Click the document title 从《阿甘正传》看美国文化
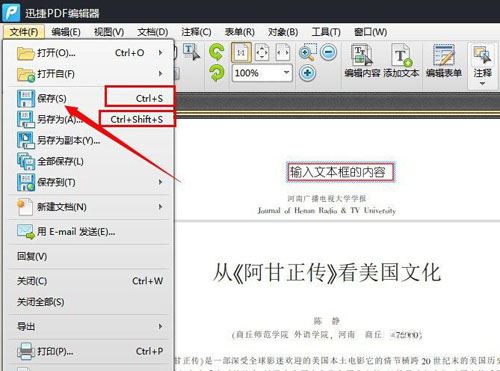 (327, 272)
